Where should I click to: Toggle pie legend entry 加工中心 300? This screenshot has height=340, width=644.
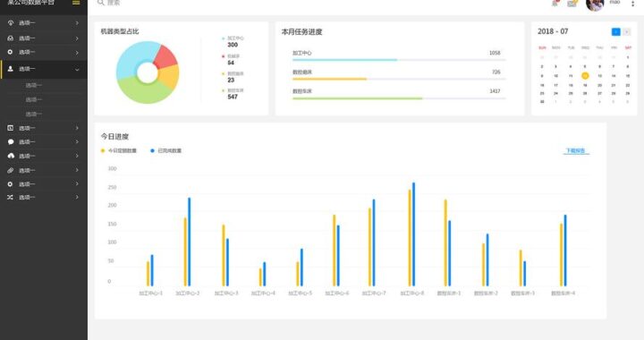pyautogui.click(x=233, y=41)
